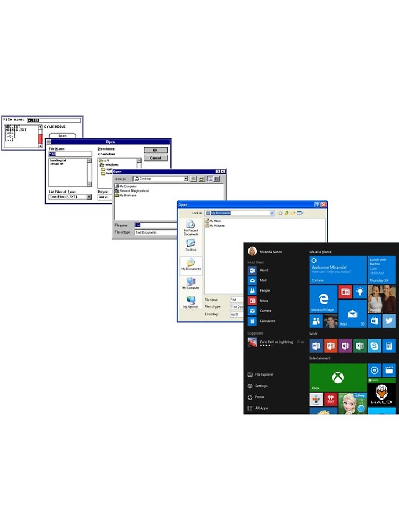Screen dimensions: 399x532
Task: Open File Explorer from Start menu
Action: (x=261, y=375)
